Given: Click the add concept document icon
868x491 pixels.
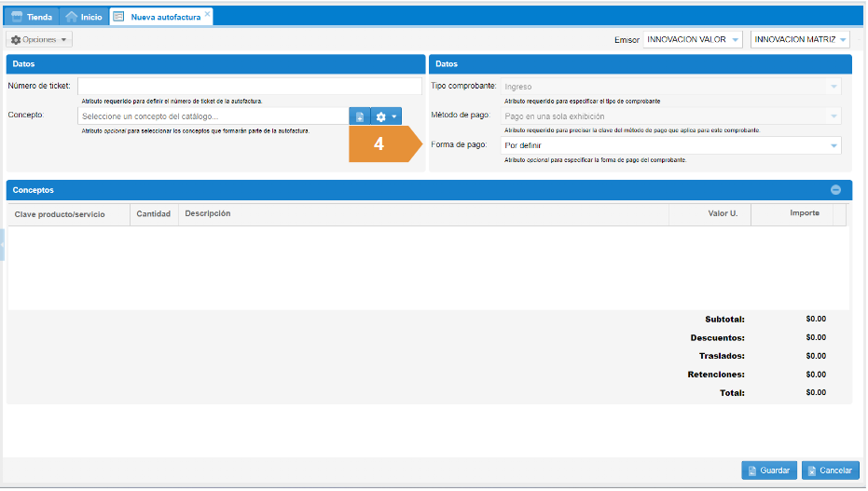Looking at the screenshot, I should click(360, 116).
